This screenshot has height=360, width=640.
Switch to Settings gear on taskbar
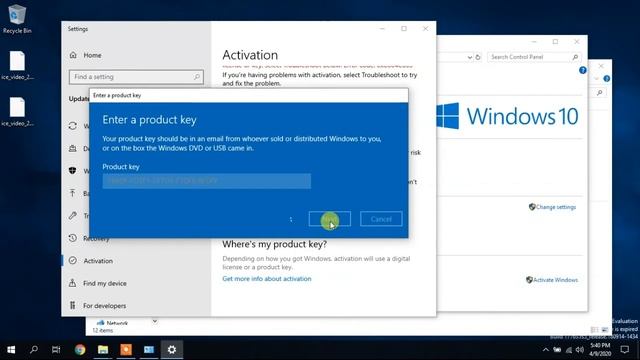172,350
